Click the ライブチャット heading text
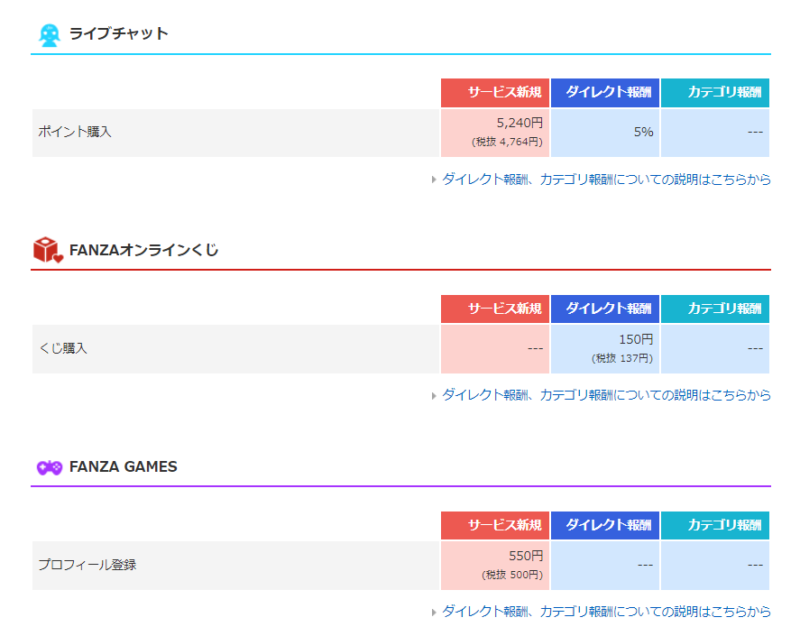The image size is (800, 636). pos(118,34)
